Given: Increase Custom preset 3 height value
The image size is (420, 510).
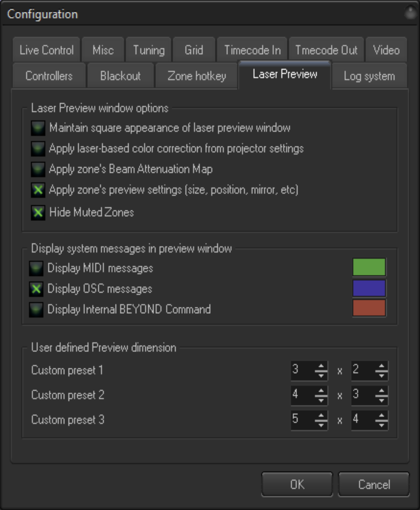Looking at the screenshot, I should tap(381, 416).
